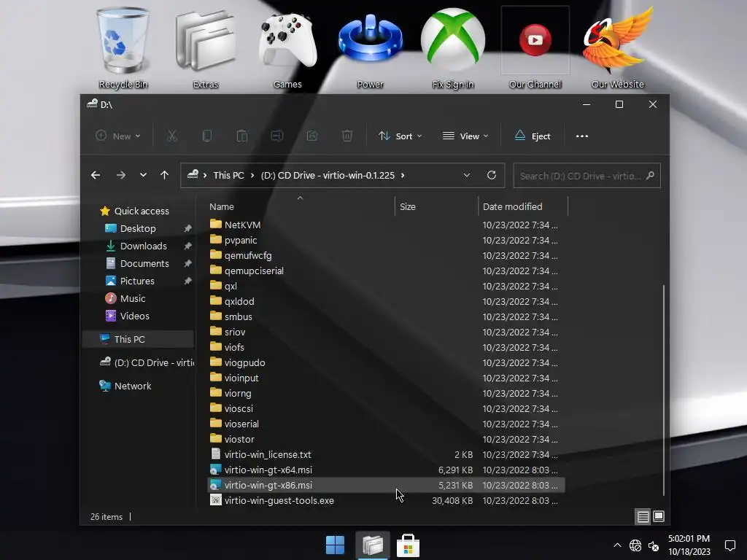Click the CD Drive virtio-win-0.1.225 breadcrumb
Viewport: 747px width, 560px height.
(x=328, y=175)
